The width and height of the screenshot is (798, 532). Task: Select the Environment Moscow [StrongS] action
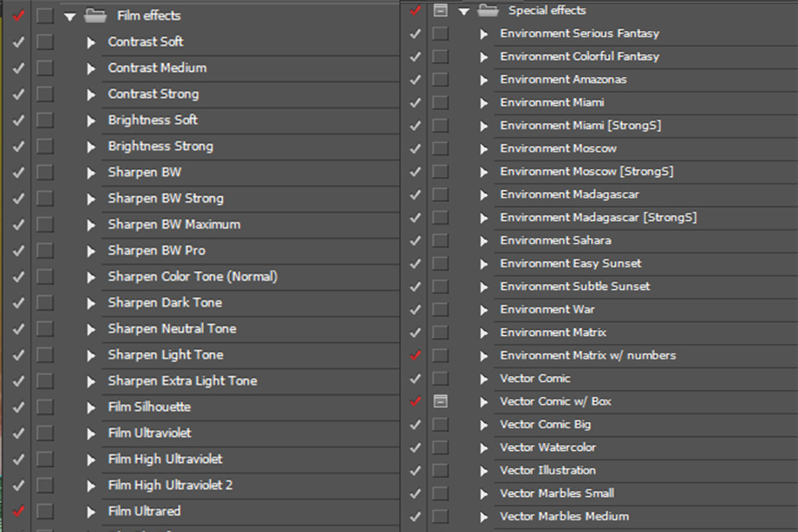(x=587, y=172)
